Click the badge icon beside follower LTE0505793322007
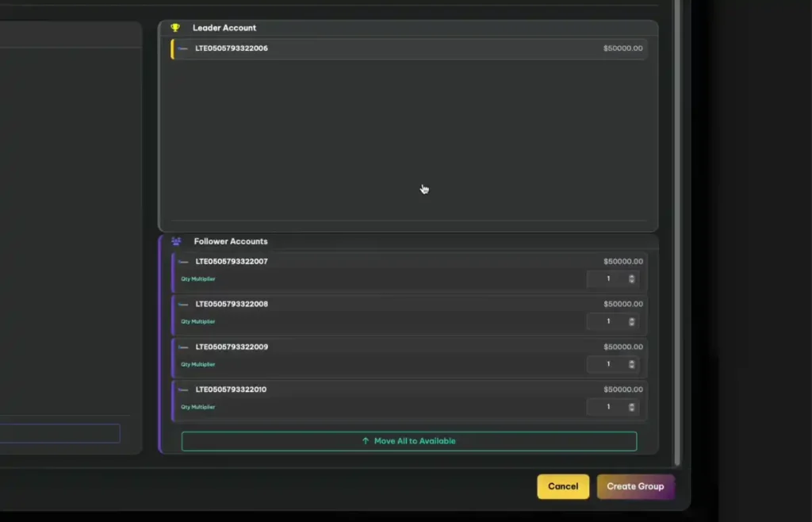The height and width of the screenshot is (522, 812). [182, 260]
